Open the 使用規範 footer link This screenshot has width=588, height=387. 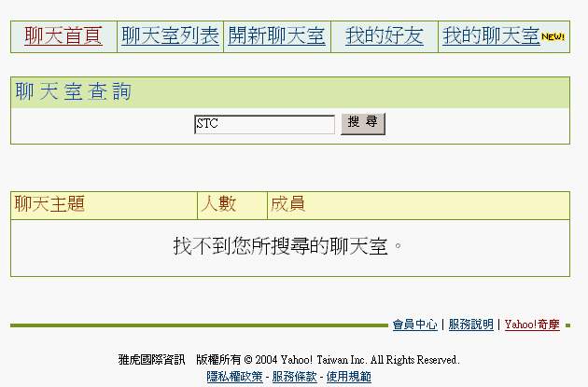(x=348, y=377)
